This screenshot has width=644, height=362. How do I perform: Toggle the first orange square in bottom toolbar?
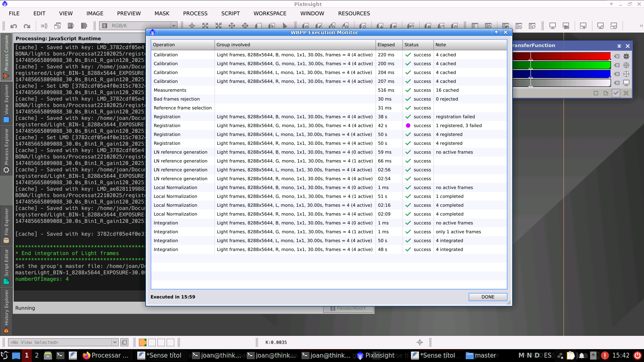(x=142, y=342)
